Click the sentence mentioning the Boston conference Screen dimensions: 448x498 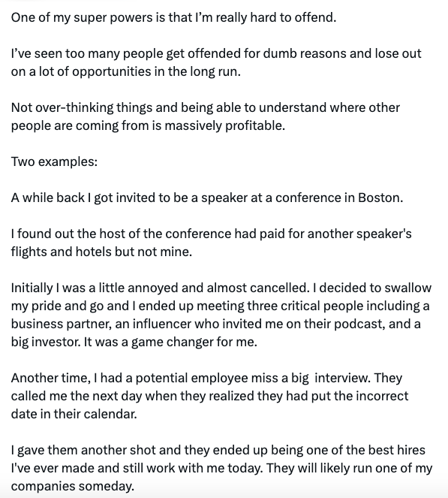point(207,198)
